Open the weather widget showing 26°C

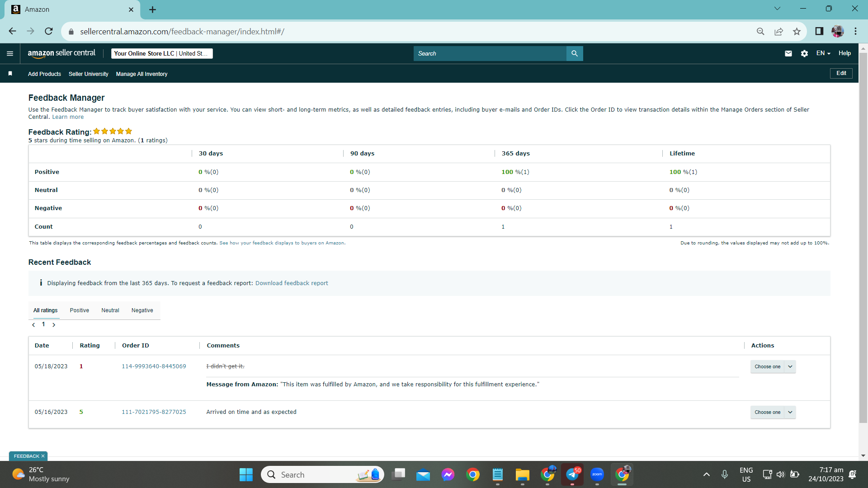click(x=41, y=474)
